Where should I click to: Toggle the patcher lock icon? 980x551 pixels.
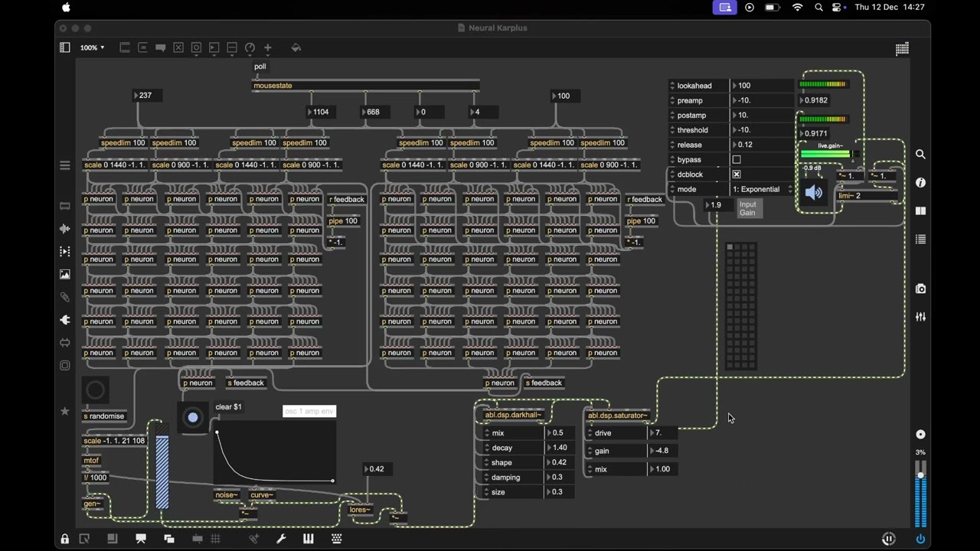pos(65,539)
